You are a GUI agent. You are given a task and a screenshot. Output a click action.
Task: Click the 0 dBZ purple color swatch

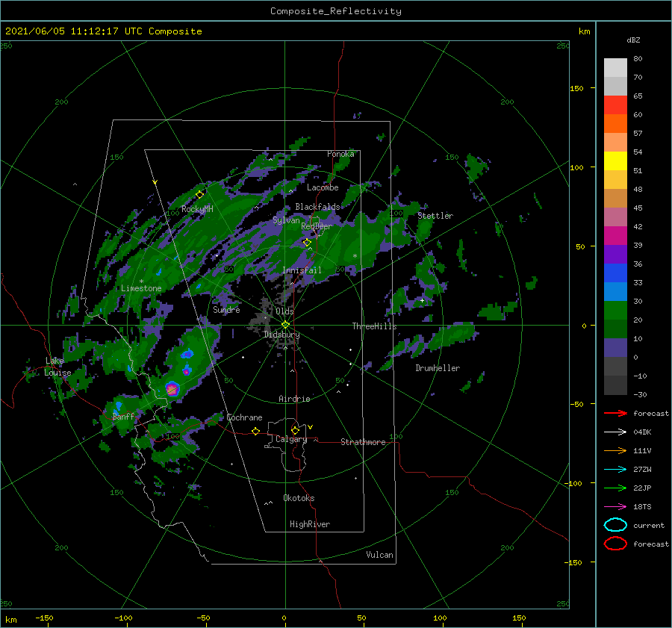(615, 348)
